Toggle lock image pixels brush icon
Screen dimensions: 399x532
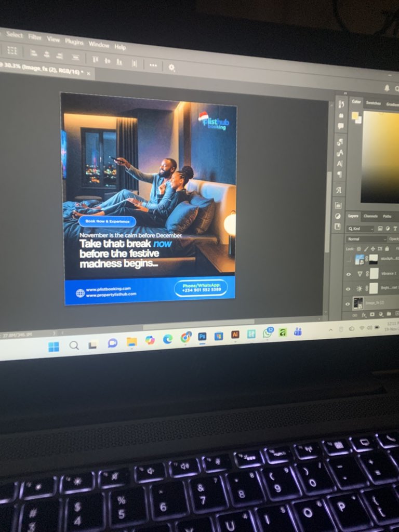pyautogui.click(x=366, y=249)
